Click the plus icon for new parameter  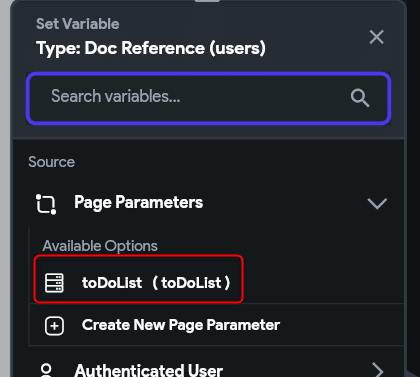click(x=54, y=326)
